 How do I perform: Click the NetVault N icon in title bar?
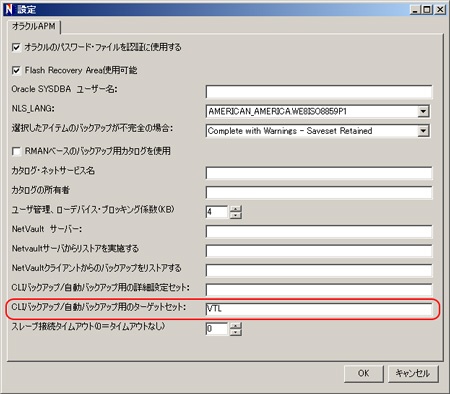click(9, 9)
